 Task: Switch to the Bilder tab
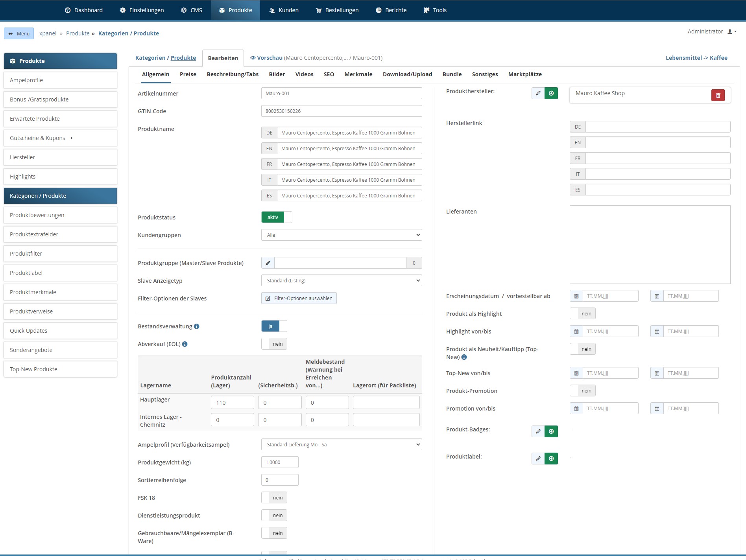click(277, 74)
